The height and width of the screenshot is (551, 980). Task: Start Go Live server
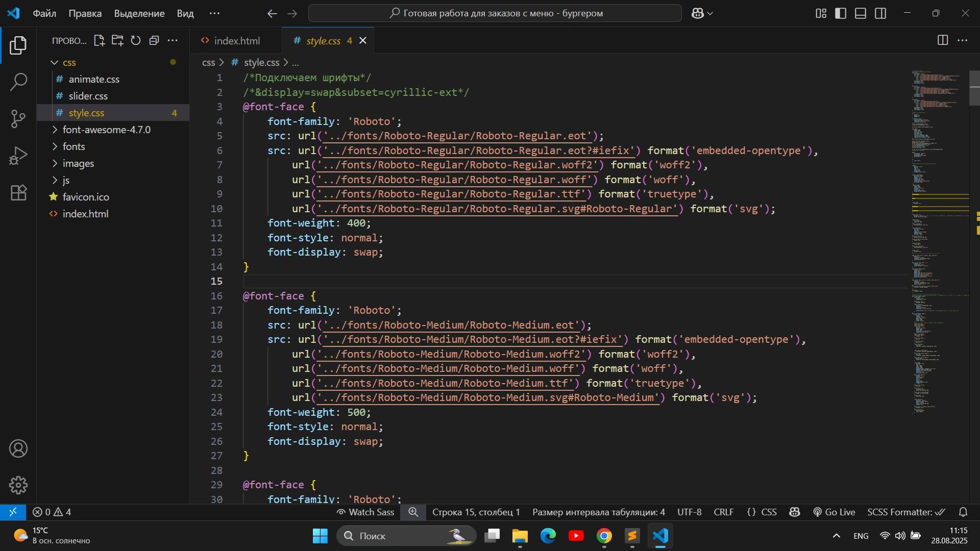click(x=834, y=512)
